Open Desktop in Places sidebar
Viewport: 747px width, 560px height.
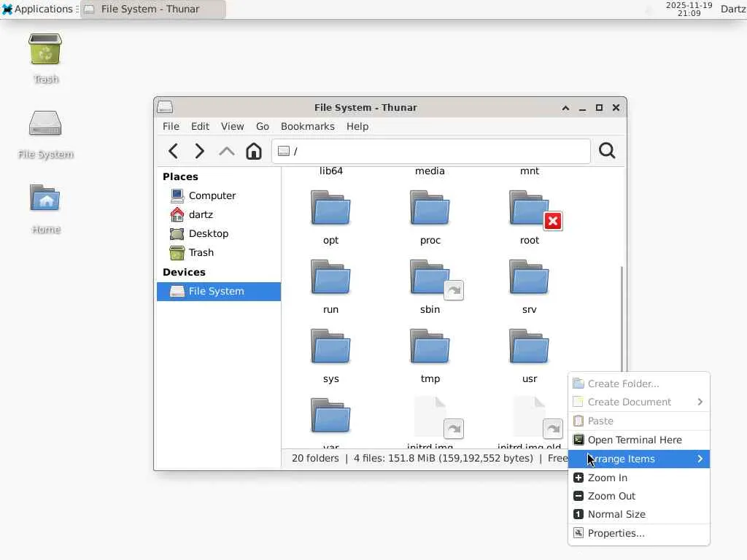point(219,234)
